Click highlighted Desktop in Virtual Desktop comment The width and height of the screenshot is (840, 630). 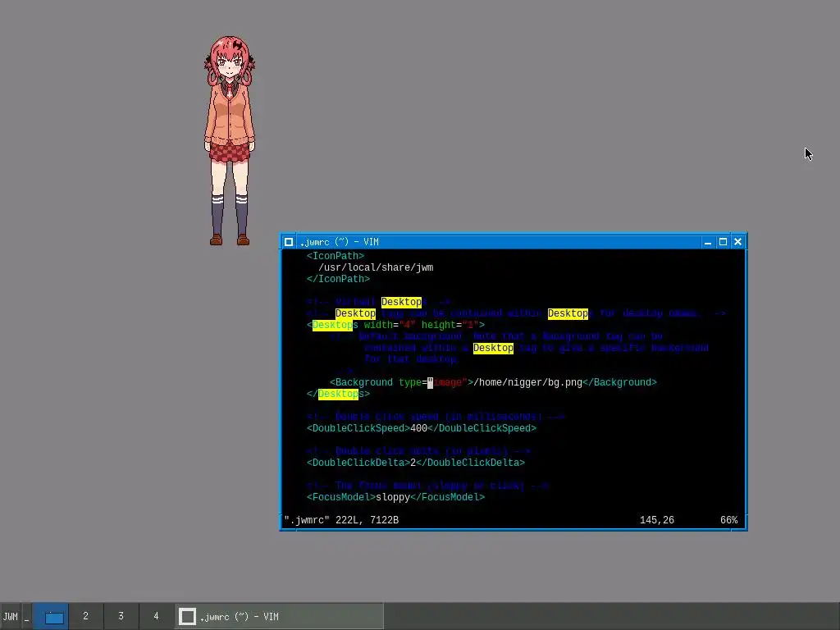[401, 302]
